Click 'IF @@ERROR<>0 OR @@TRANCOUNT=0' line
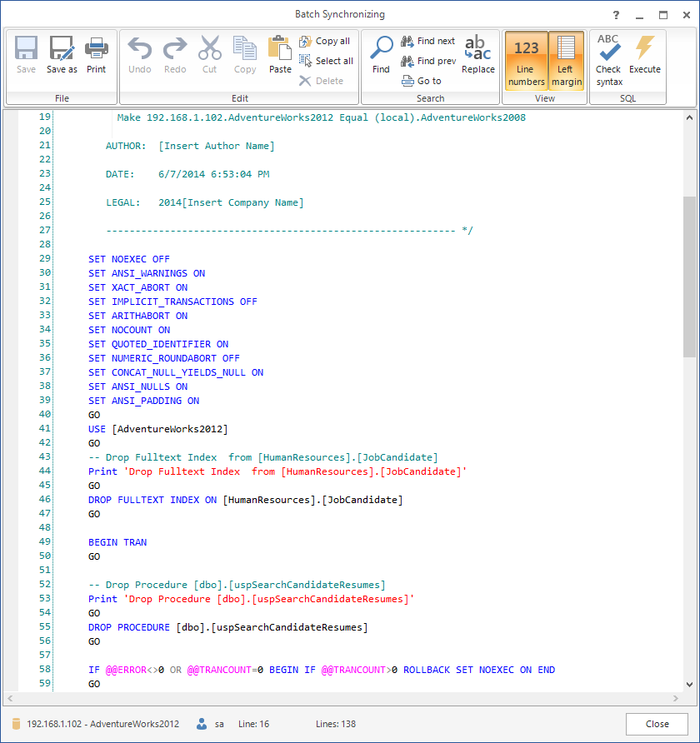This screenshot has width=700, height=743. [322, 670]
